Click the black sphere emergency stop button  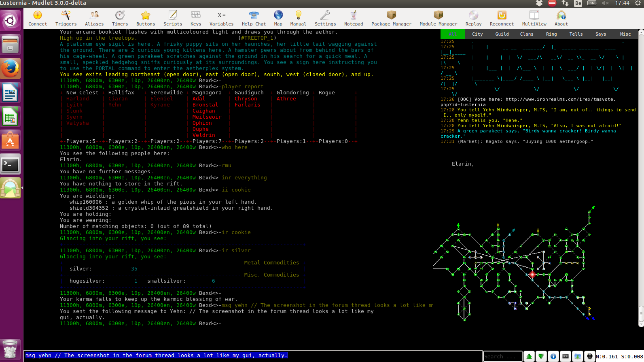(590, 356)
